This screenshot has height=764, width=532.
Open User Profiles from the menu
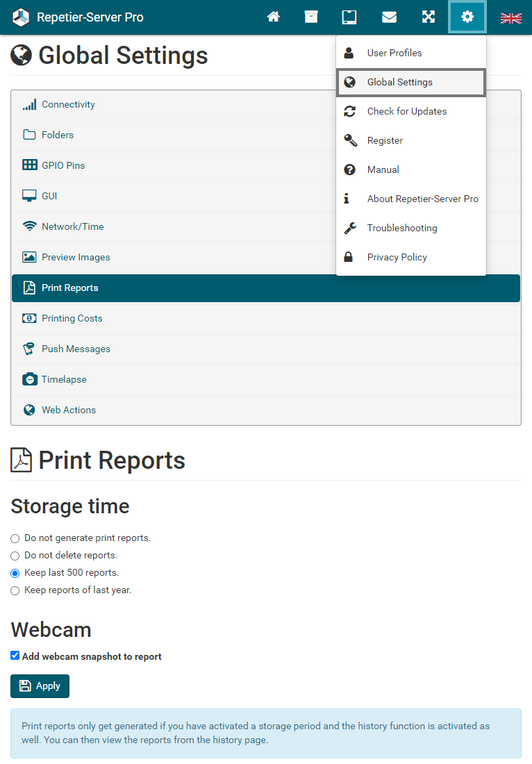(x=411, y=53)
